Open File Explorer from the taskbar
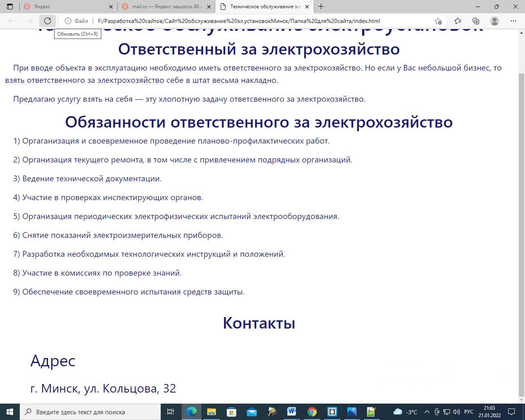This screenshot has width=525, height=420. [x=211, y=411]
